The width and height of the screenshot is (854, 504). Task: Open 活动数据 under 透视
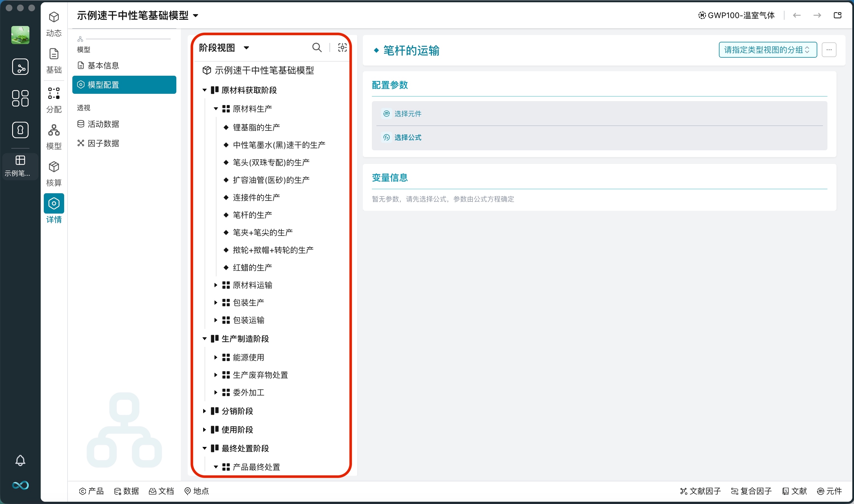tap(103, 124)
